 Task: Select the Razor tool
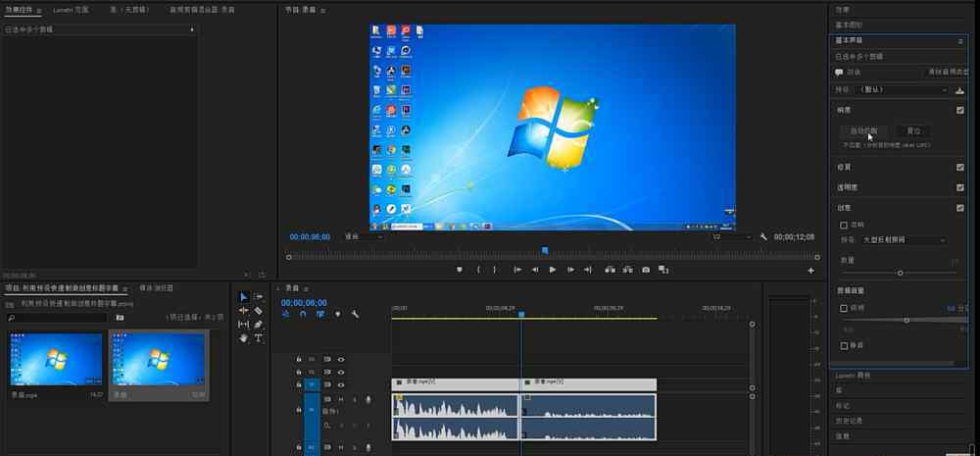(258, 310)
